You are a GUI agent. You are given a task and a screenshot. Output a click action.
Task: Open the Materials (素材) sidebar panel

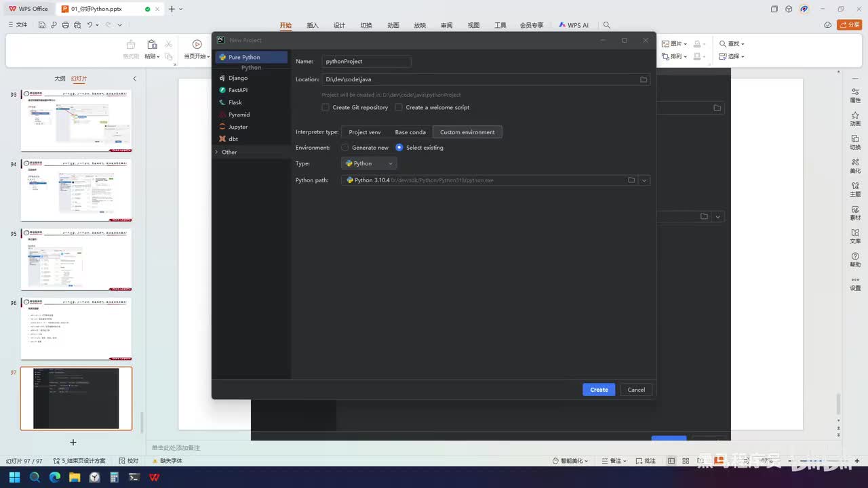(x=855, y=213)
